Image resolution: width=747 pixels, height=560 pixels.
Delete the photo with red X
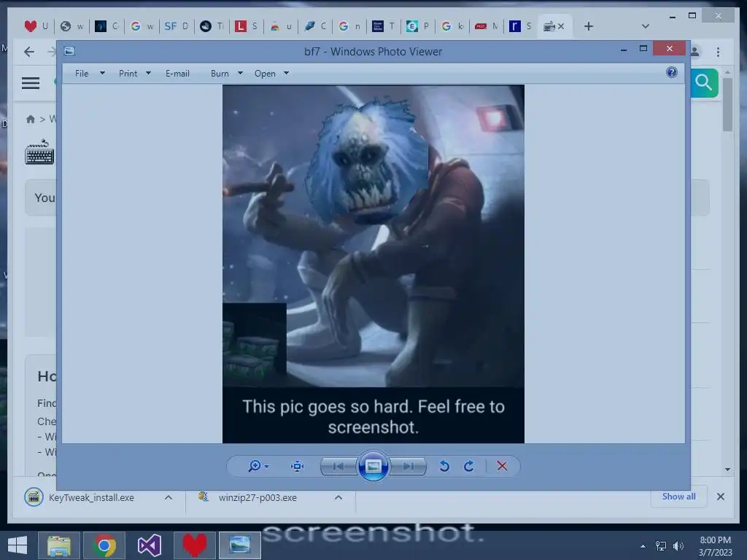pyautogui.click(x=502, y=466)
